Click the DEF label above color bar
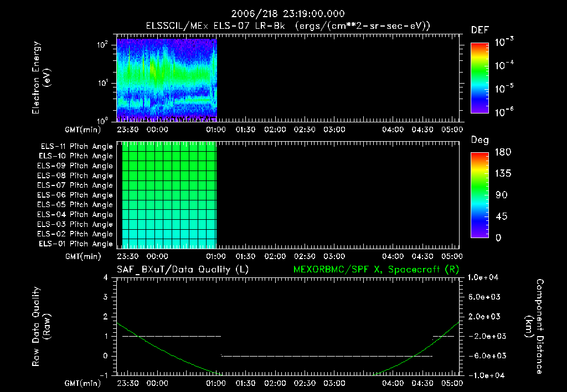The image size is (567, 392). click(x=480, y=30)
